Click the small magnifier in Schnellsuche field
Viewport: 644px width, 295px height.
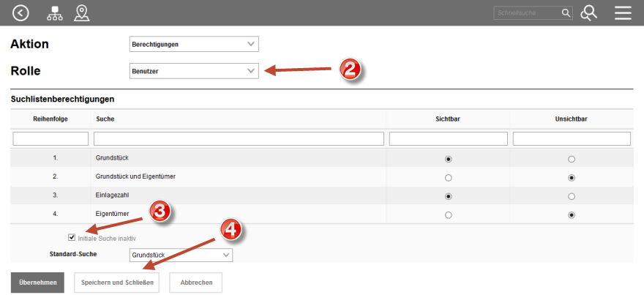coord(565,12)
